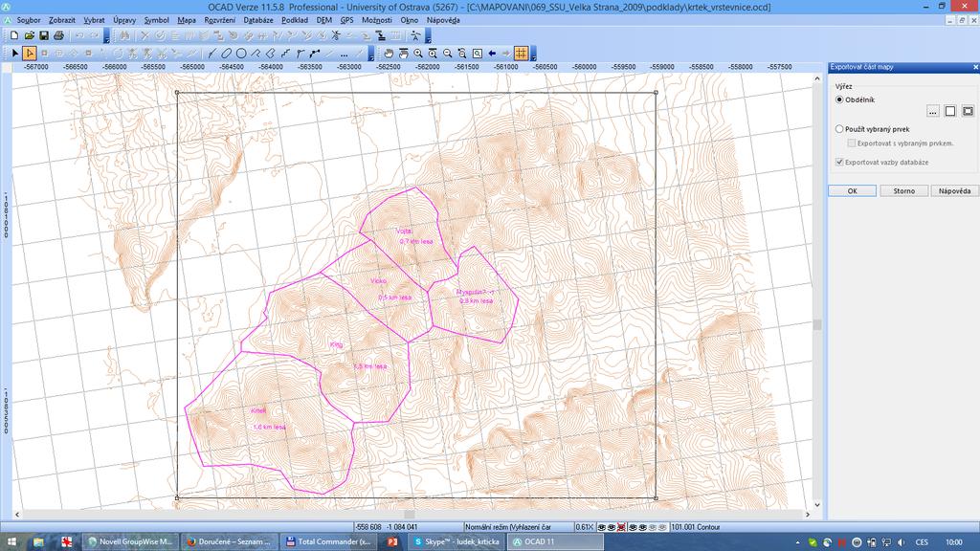Click the Zoom In magnifier
The image size is (980, 551).
[418, 54]
